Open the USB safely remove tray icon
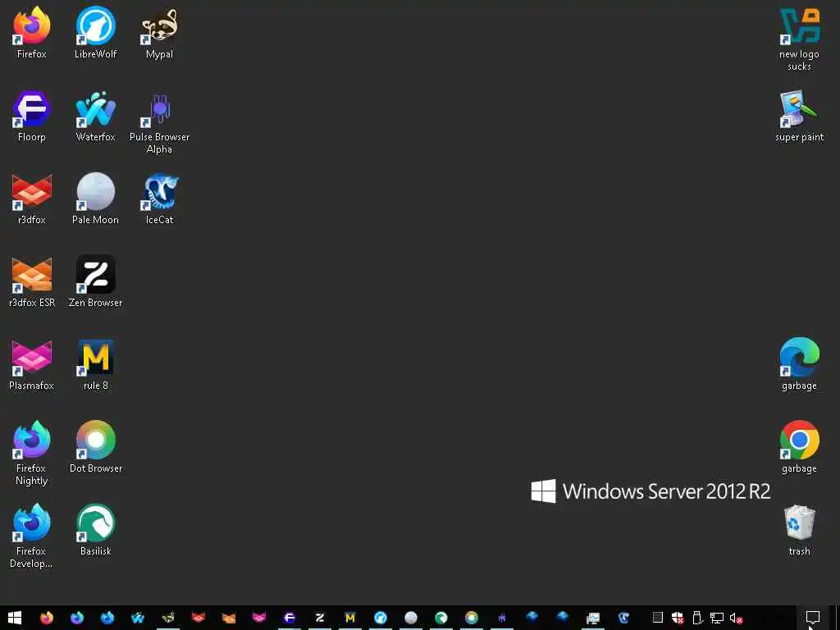The image size is (840, 630). pos(697,618)
